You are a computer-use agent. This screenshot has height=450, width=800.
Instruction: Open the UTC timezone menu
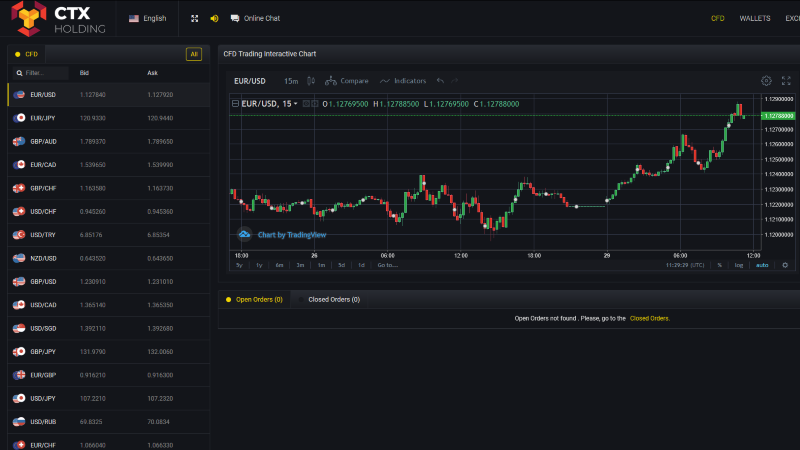[685, 265]
